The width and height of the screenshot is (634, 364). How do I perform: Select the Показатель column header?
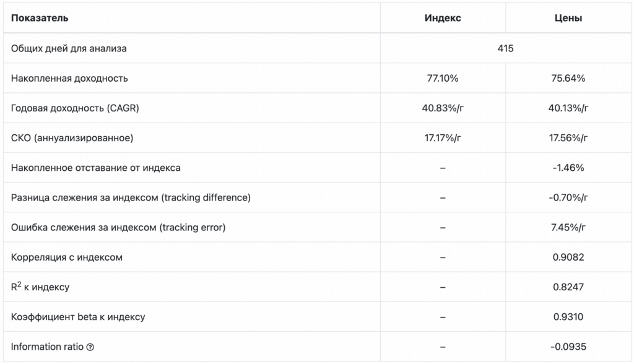pos(40,18)
